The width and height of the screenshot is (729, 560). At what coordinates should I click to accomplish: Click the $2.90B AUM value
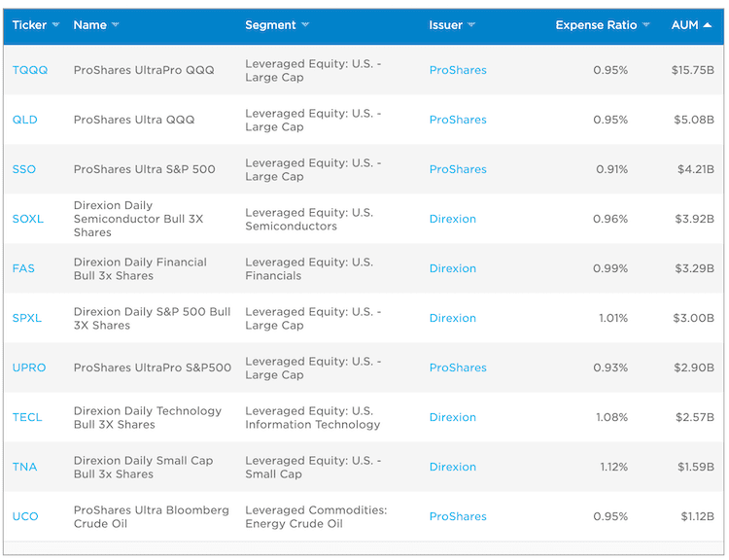[x=694, y=367]
